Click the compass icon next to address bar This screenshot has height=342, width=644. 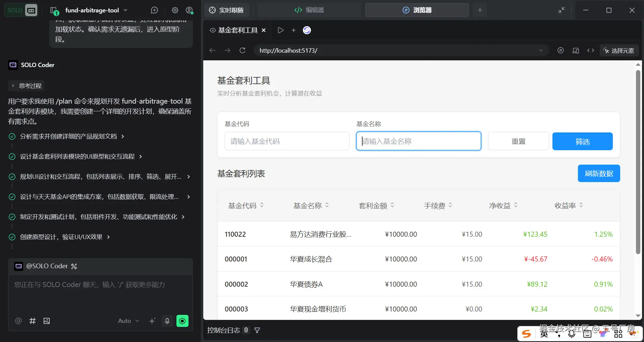560,50
